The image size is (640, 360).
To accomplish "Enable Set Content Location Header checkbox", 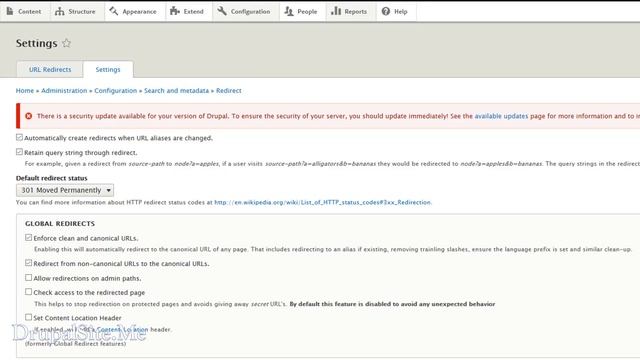I will (28, 317).
